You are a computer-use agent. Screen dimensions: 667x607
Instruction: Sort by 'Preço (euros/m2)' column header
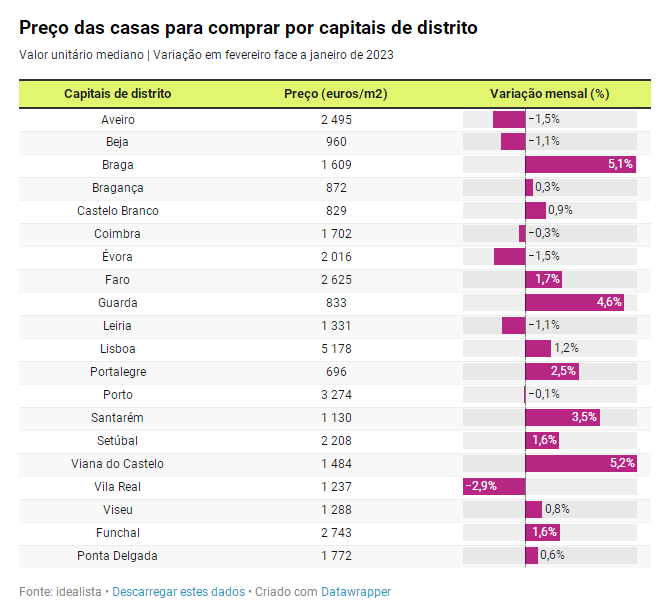[336, 94]
